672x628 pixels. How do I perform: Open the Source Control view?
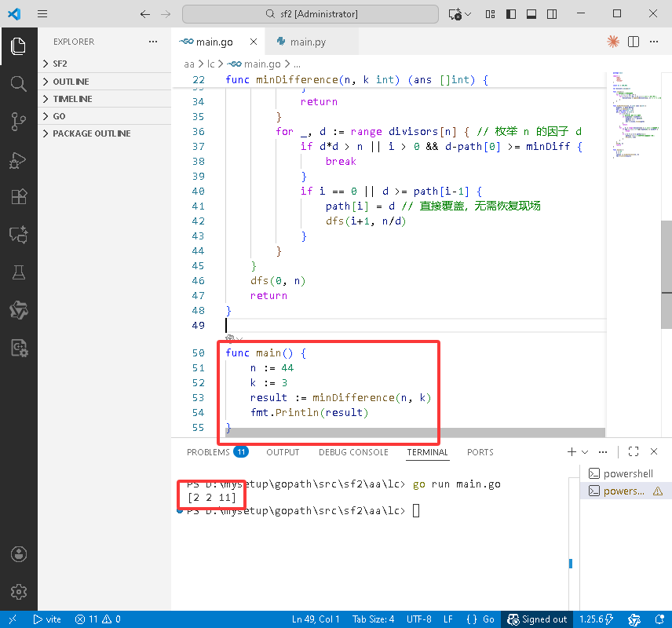pos(18,122)
